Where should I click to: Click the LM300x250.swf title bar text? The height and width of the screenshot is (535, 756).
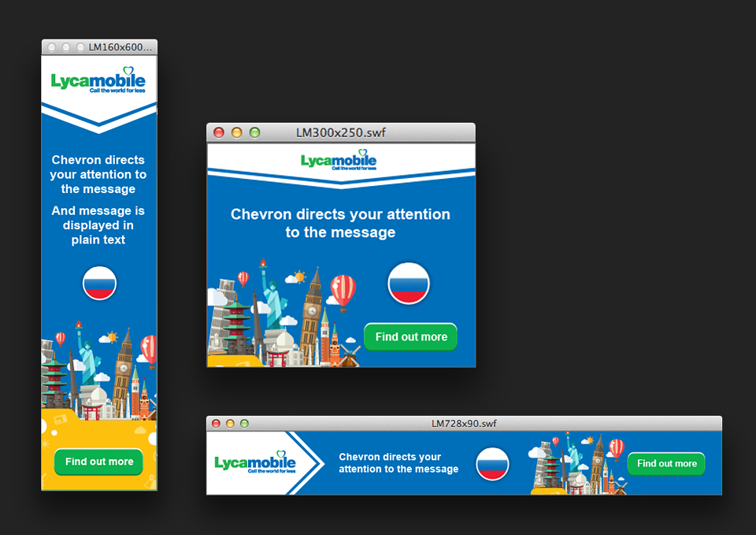341,132
